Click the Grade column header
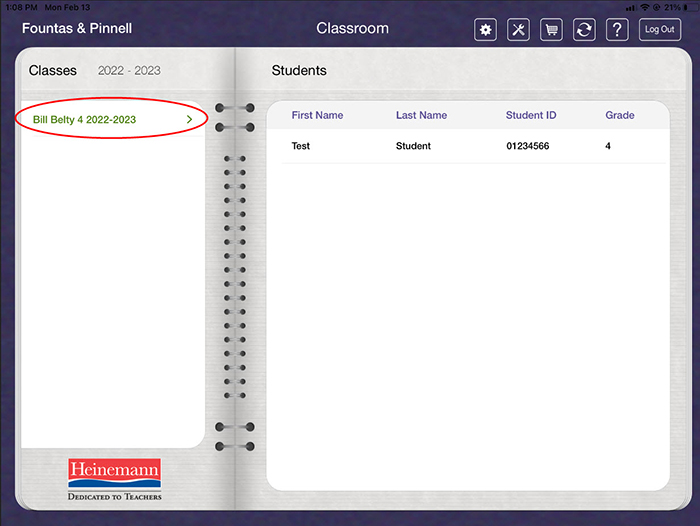The width and height of the screenshot is (700, 526). click(x=620, y=116)
